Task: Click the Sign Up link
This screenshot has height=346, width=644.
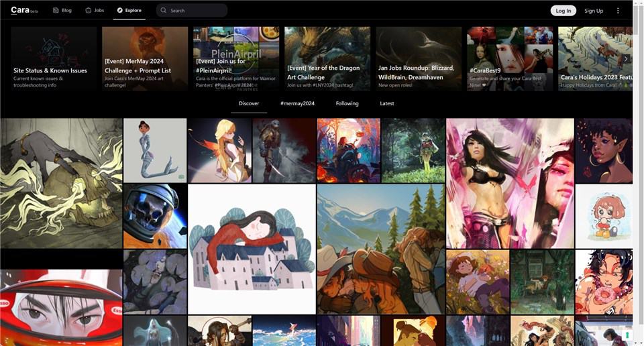Action: coord(594,11)
